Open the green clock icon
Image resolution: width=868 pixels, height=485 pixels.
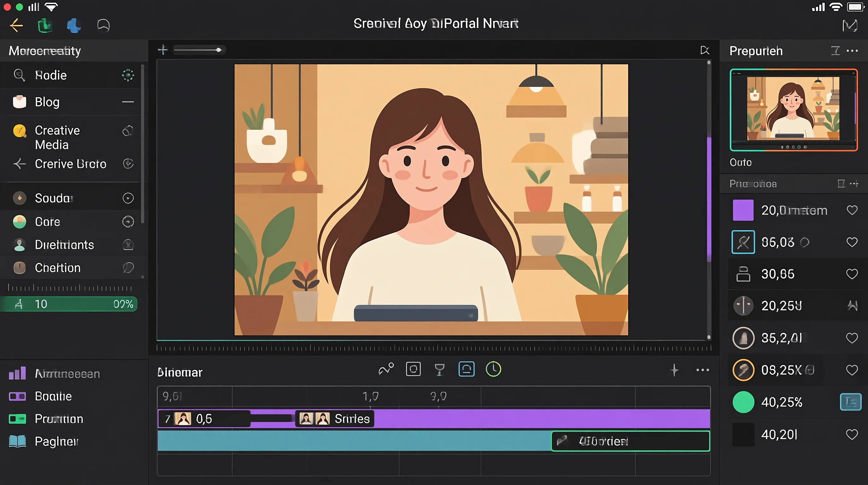pos(493,369)
